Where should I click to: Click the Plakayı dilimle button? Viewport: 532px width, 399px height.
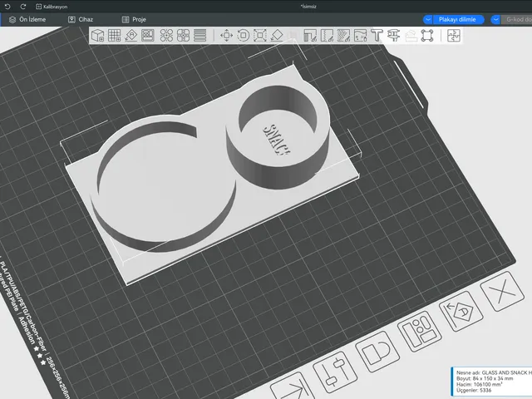[x=457, y=19]
